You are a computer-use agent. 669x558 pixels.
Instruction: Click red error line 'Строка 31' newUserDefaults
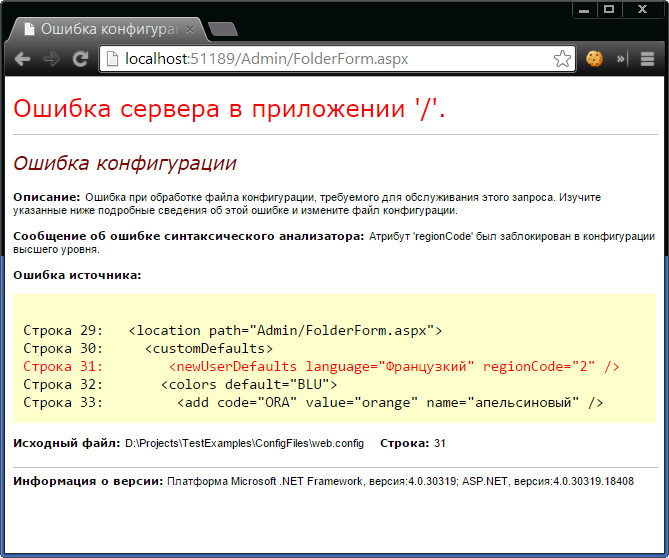tap(322, 366)
